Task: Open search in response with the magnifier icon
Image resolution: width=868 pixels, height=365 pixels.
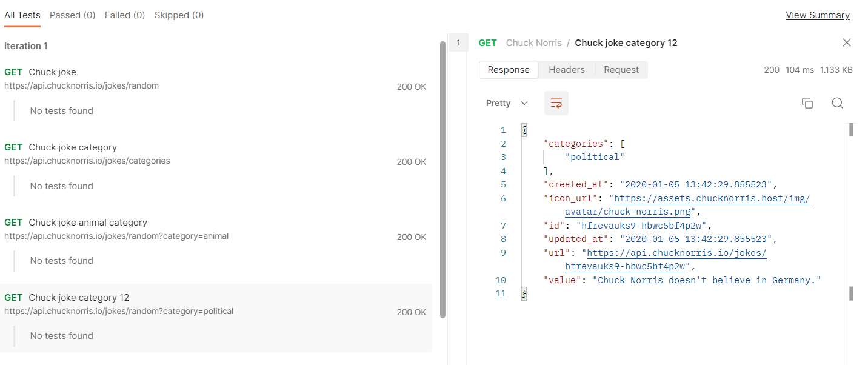Action: (x=837, y=103)
